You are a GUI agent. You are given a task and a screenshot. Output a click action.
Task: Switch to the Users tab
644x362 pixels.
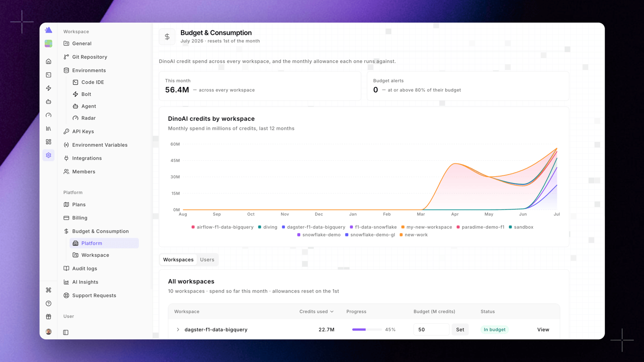207,259
